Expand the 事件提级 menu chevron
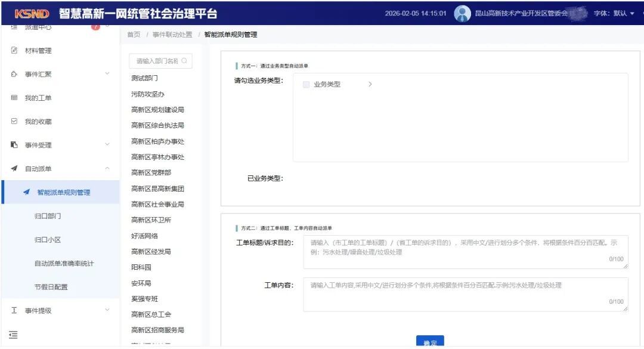 coord(107,310)
